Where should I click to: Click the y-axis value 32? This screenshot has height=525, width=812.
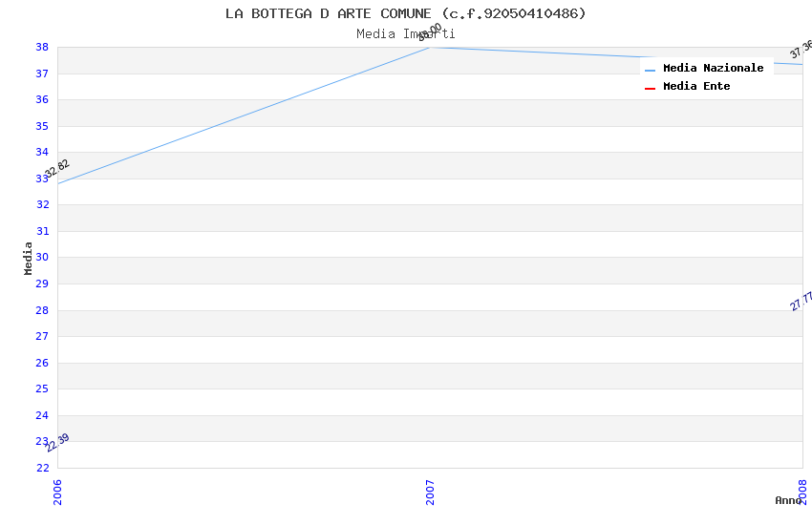coord(43,204)
